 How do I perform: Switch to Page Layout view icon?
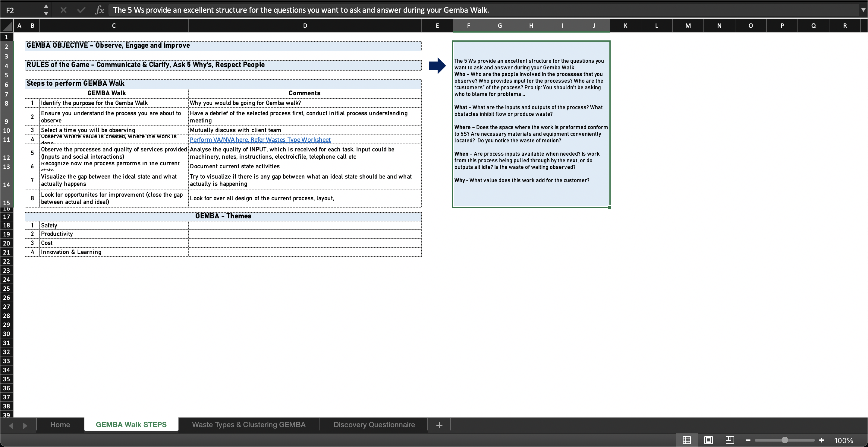[x=708, y=440]
